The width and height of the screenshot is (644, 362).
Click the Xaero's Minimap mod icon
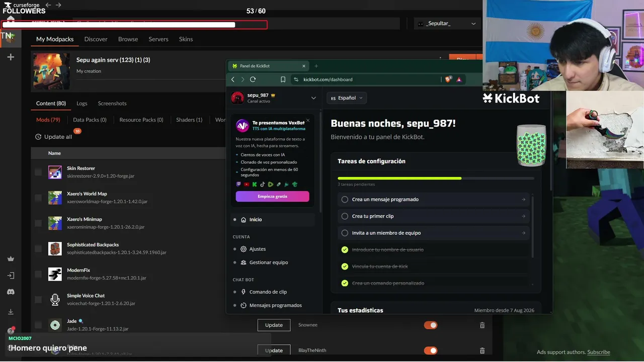point(55,223)
